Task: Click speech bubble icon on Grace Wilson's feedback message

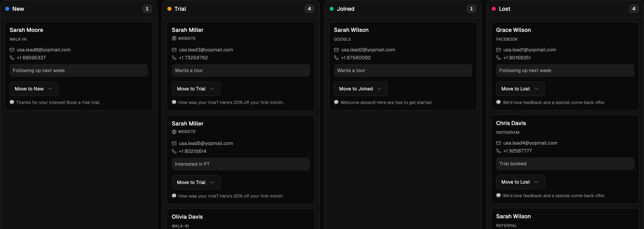Action: pyautogui.click(x=498, y=102)
